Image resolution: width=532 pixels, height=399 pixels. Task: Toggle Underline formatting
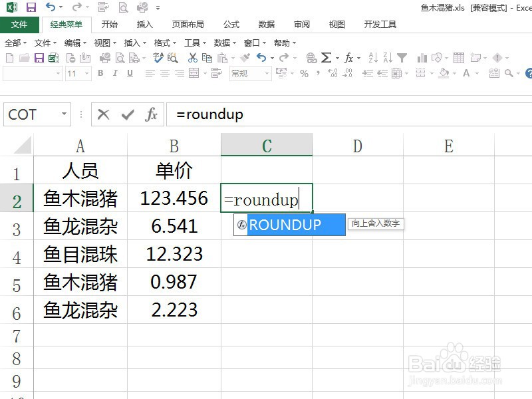(129, 73)
